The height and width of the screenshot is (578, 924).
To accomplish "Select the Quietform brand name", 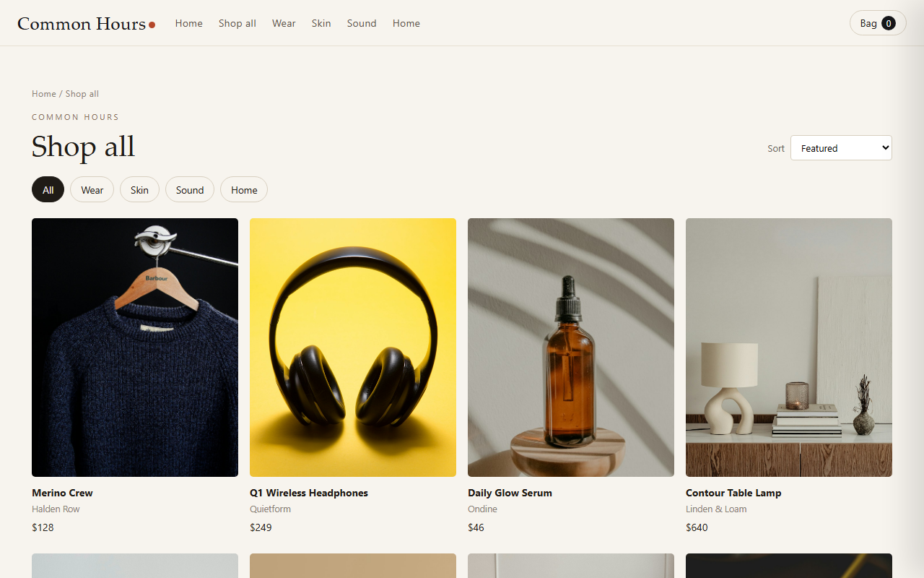I will 270,509.
